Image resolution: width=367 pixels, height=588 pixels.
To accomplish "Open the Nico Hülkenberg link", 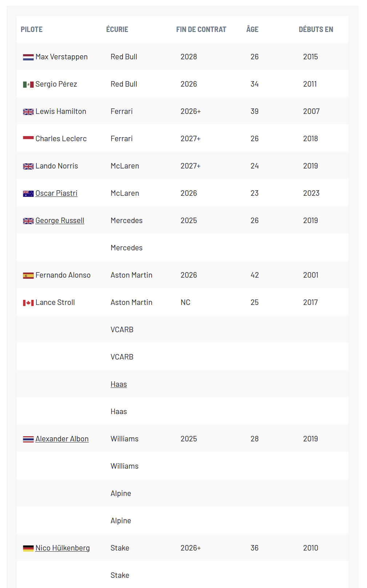I will [63, 548].
